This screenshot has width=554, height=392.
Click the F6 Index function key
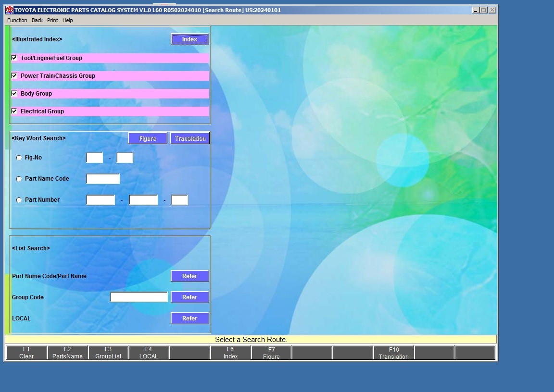click(x=230, y=353)
